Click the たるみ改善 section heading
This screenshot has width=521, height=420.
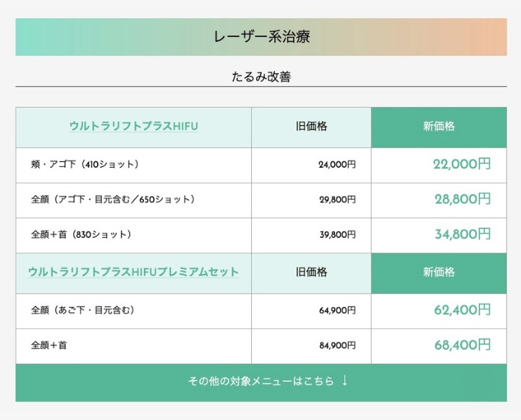(x=261, y=77)
